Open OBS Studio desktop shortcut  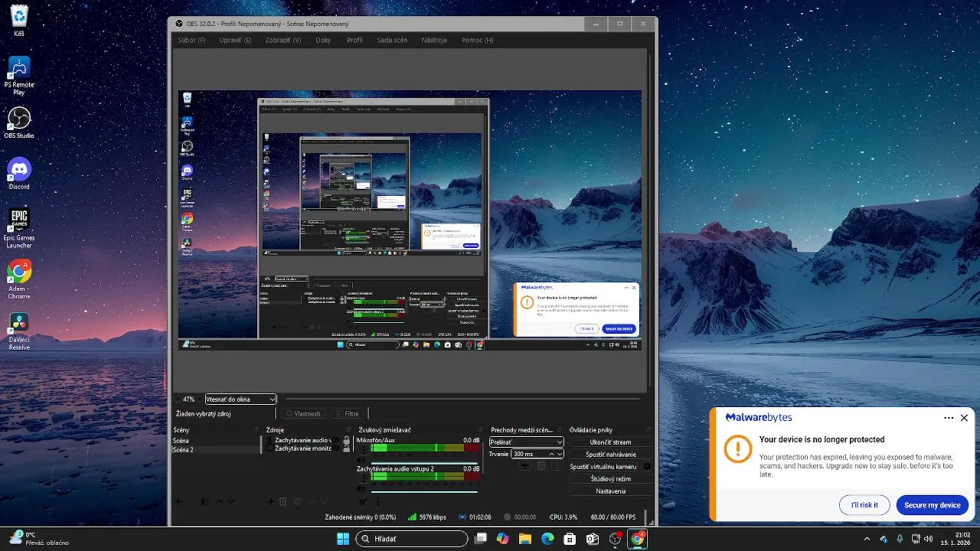point(19,122)
